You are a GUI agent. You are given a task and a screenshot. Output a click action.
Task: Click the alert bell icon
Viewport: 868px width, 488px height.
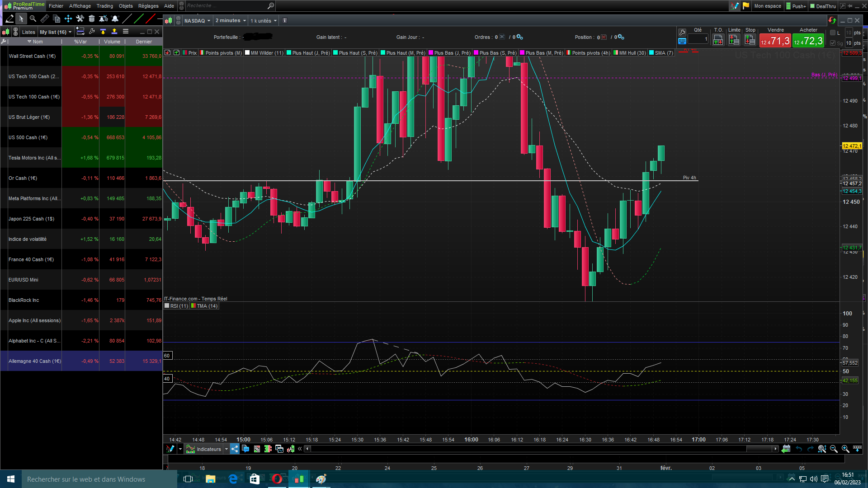tap(115, 19)
